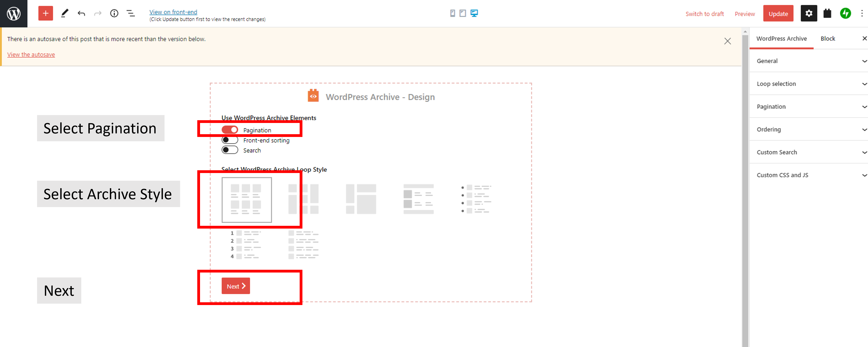The width and height of the screenshot is (868, 347).
Task: Dismiss the autosave notice
Action: (x=728, y=41)
